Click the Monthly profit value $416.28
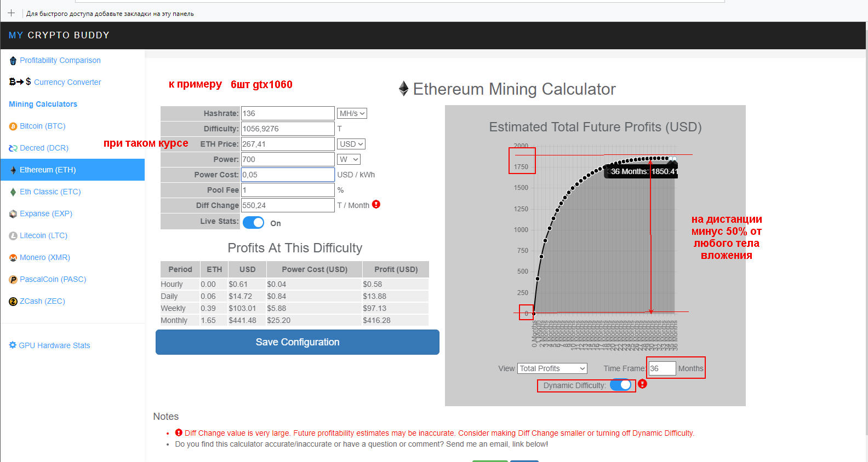This screenshot has height=462, width=868. point(376,320)
